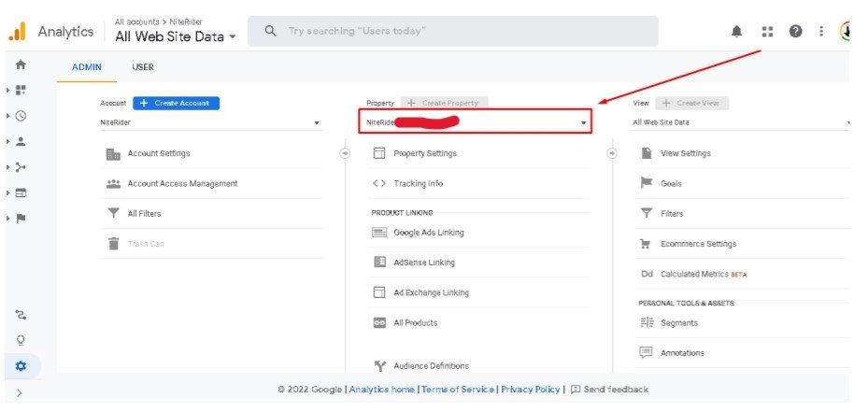Open the help question mark icon

point(796,32)
